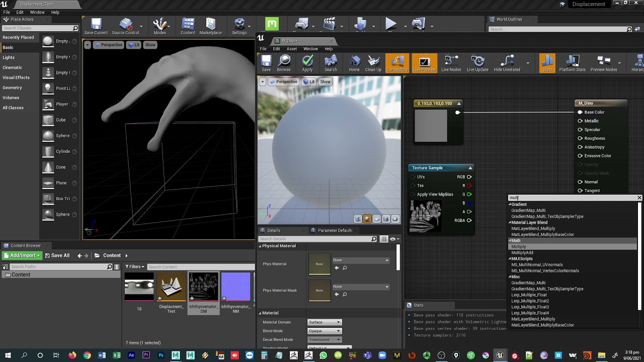Open Phys Material None dropdown
Image resolution: width=644 pixels, height=362 pixels.
(x=361, y=260)
